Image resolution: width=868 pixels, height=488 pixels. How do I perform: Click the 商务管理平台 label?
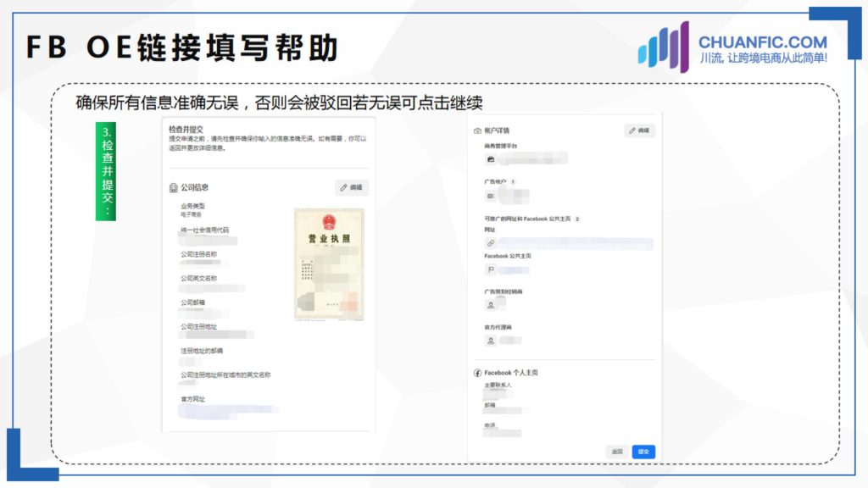coord(500,146)
